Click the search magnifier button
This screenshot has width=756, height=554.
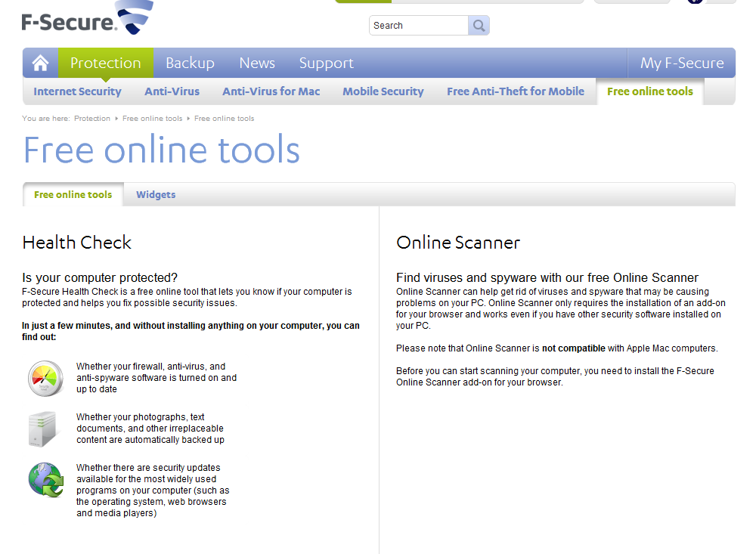tap(479, 26)
